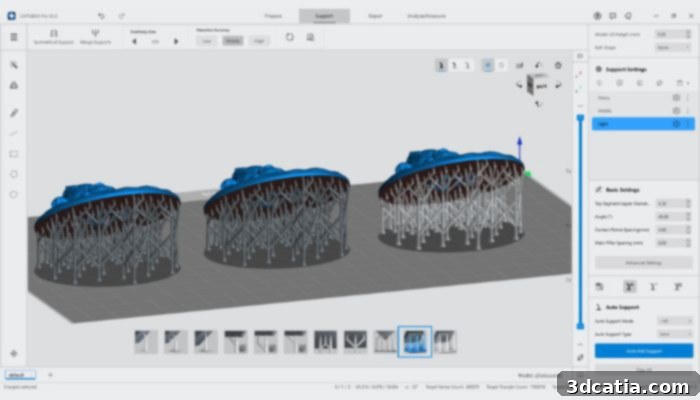Open the Auto Support Mode dropdown
The height and width of the screenshot is (400, 700).
675,321
